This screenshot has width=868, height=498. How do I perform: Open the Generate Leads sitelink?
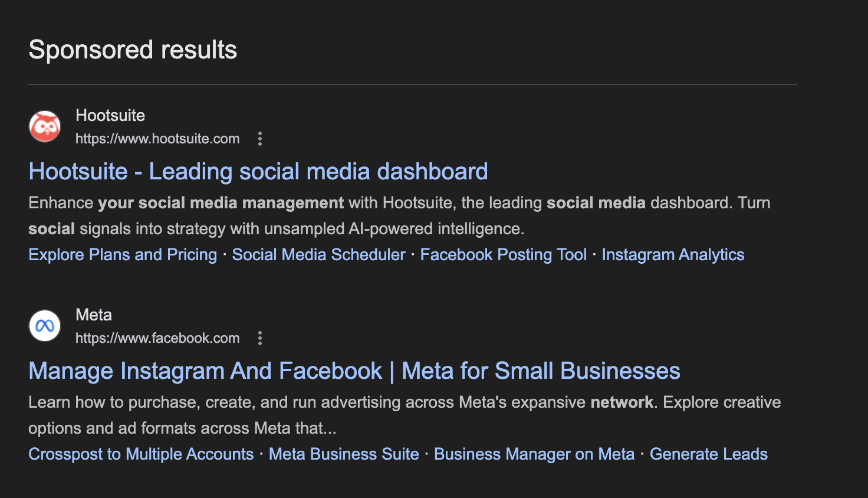pyautogui.click(x=708, y=454)
